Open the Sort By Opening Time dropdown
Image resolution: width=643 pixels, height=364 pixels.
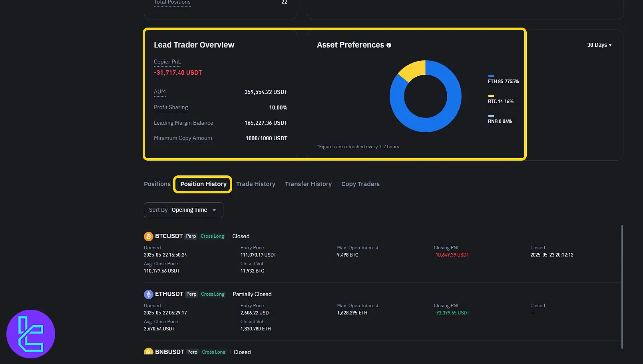[183, 210]
